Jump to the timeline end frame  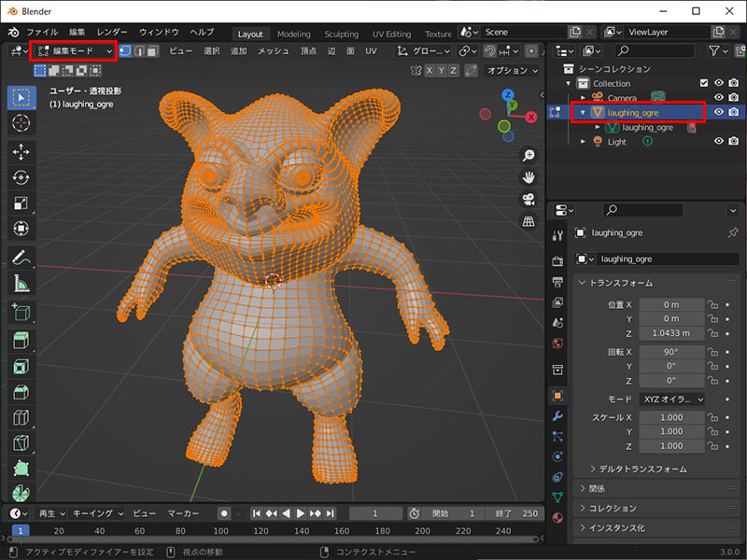pyautogui.click(x=330, y=513)
